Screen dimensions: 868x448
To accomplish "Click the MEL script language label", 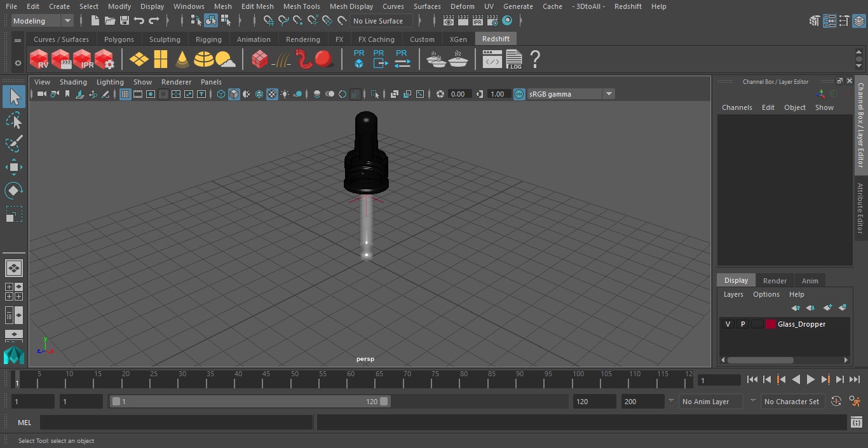I will coord(24,423).
